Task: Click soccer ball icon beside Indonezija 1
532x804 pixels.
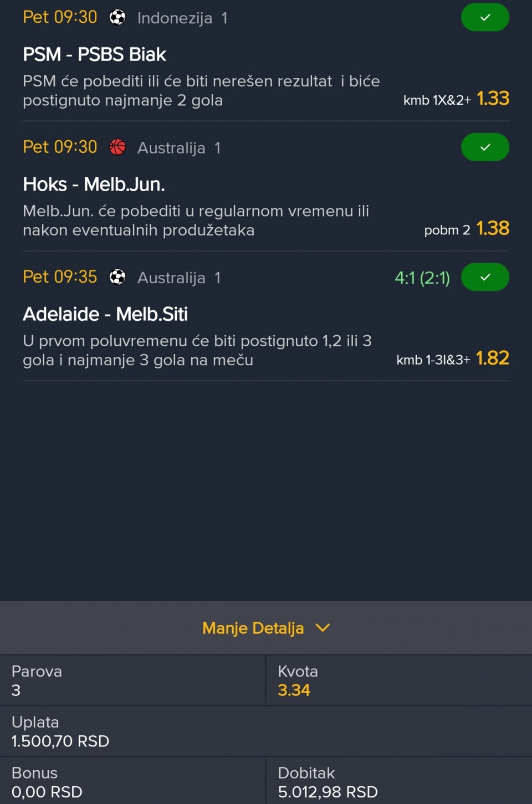Action: (117, 18)
